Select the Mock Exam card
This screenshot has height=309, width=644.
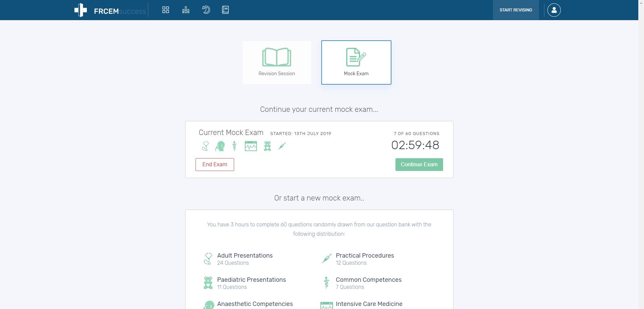pyautogui.click(x=356, y=62)
